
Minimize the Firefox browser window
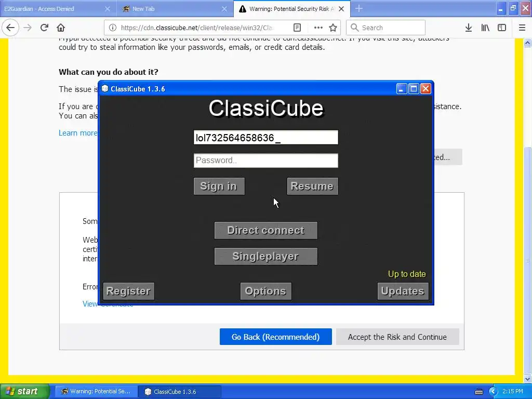(x=501, y=9)
